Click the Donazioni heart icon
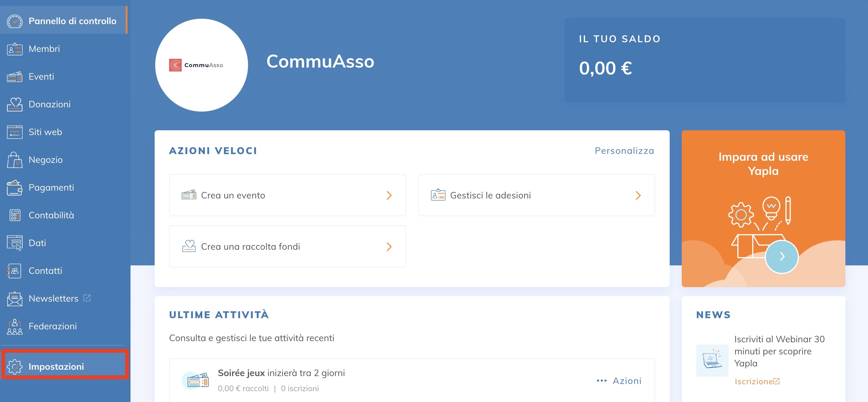The height and width of the screenshot is (402, 868). click(14, 105)
